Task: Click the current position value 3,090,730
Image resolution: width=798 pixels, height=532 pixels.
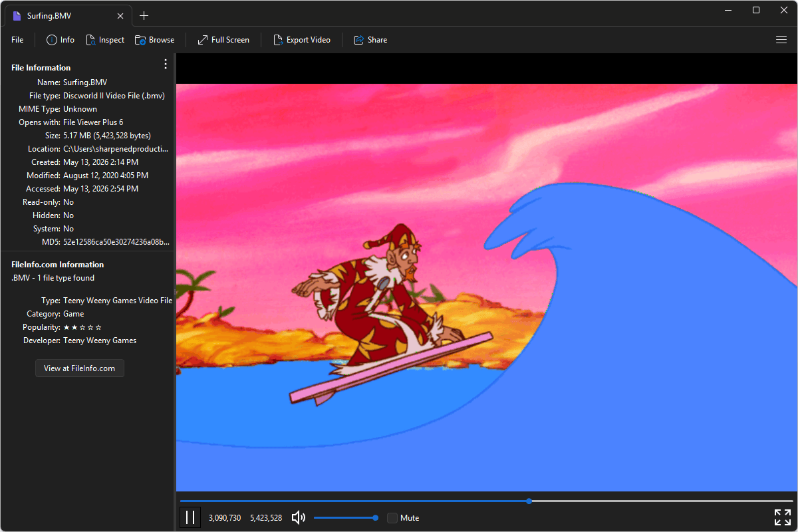Action: point(225,518)
